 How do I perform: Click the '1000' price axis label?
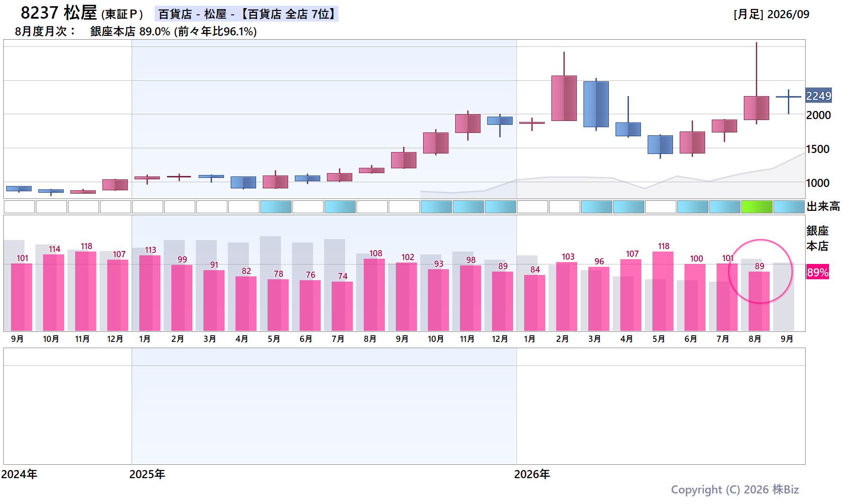pyautogui.click(x=818, y=183)
